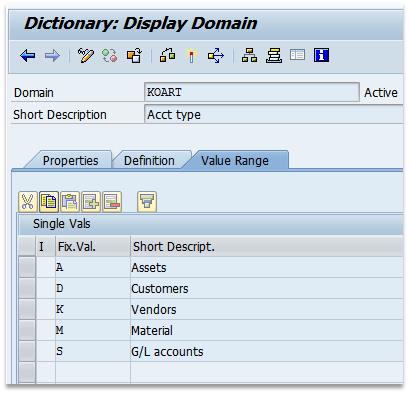Run the Check icon in toolbar

pyautogui.click(x=168, y=55)
